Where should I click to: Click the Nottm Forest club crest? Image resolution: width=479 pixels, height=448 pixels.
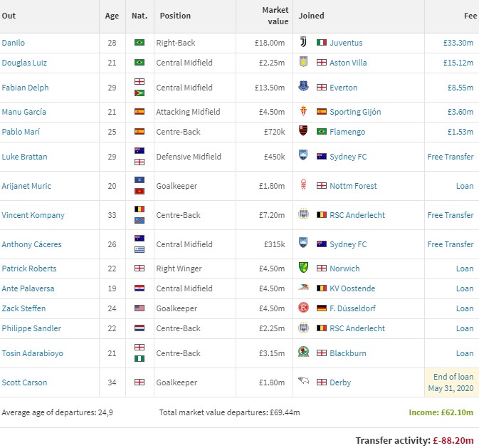(305, 186)
